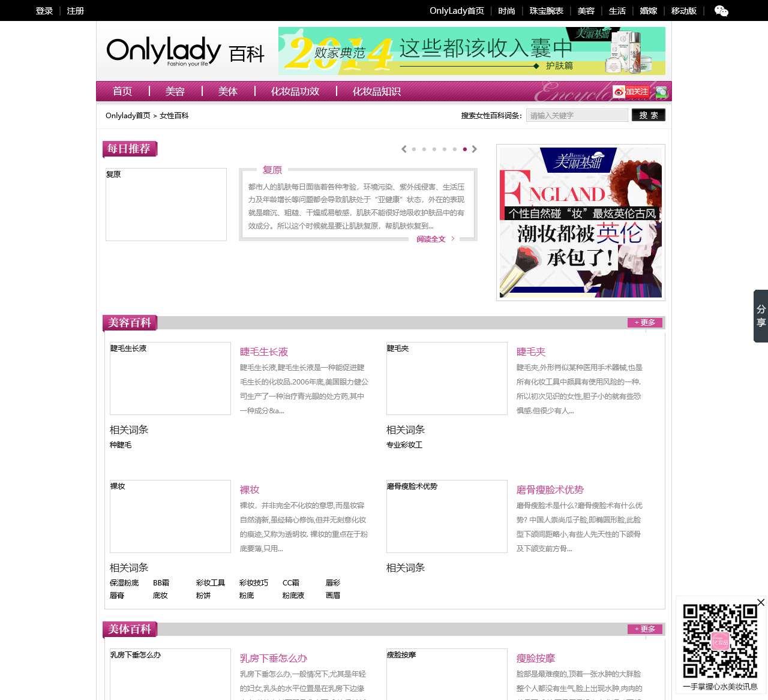
Task: Click the green WeChat icon in navigation bar
Action: pyautogui.click(x=661, y=92)
